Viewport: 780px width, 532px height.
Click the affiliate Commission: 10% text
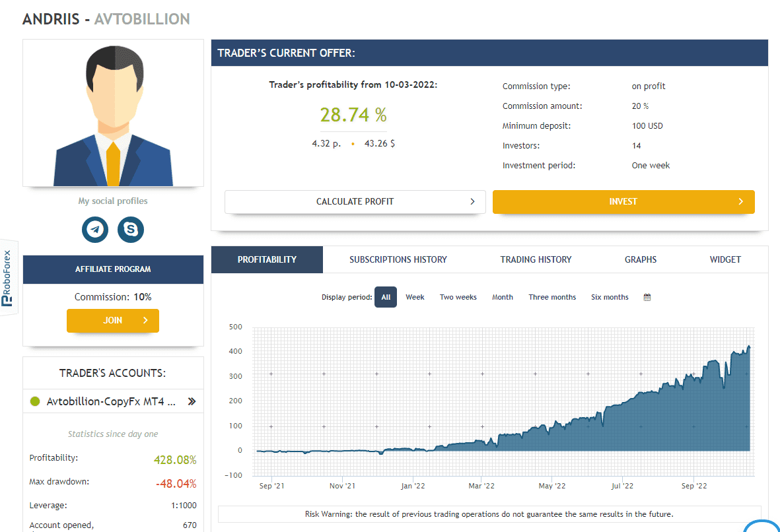coord(113,297)
